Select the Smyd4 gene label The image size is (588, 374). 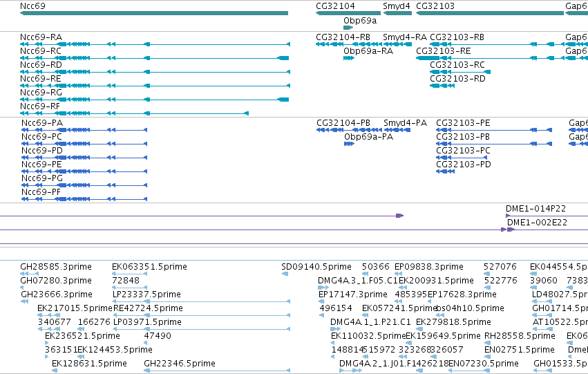pos(397,6)
